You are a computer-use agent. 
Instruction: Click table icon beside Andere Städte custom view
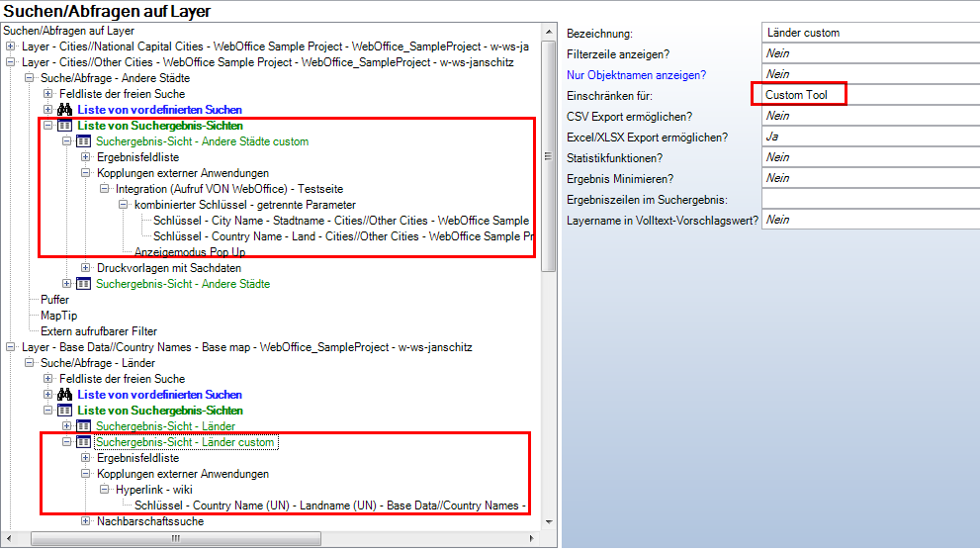coord(84,141)
